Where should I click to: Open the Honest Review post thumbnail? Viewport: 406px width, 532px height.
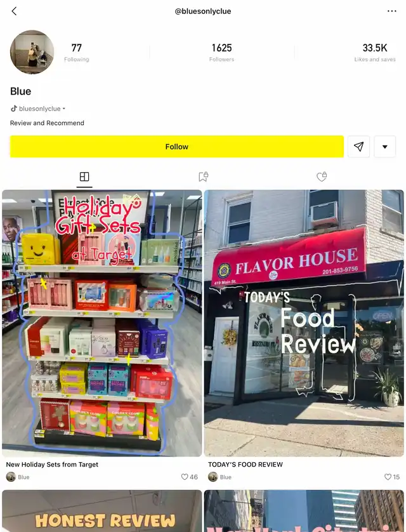[102, 511]
